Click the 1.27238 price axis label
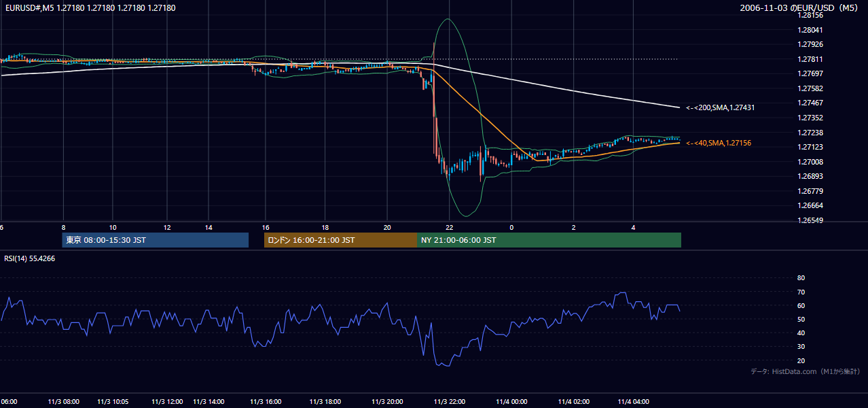868x408 pixels. click(811, 133)
